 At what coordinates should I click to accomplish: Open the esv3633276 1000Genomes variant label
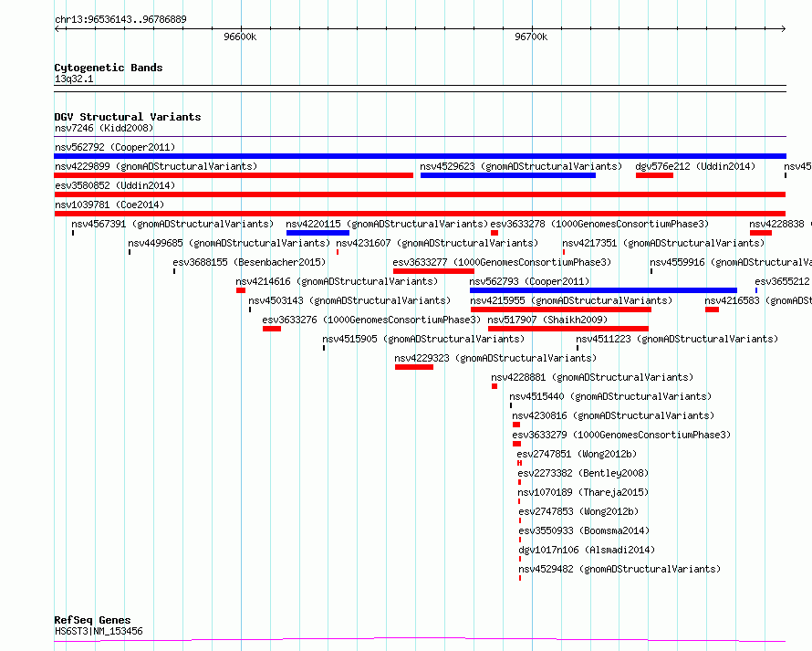[371, 320]
